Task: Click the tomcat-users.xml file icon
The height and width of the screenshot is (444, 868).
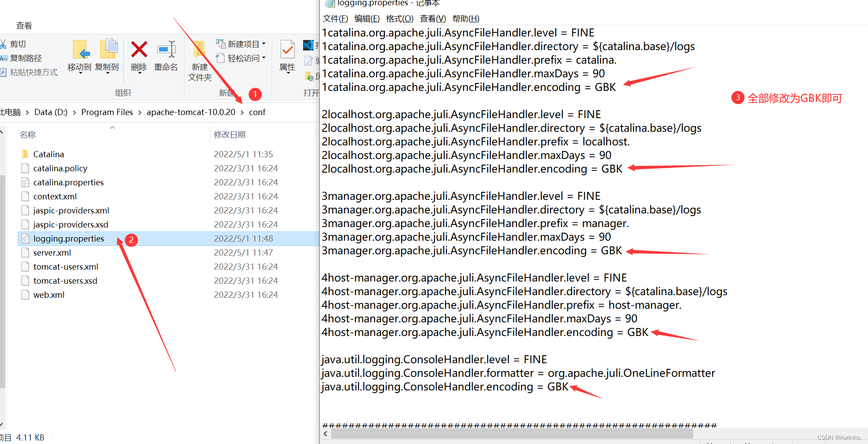Action: pyautogui.click(x=25, y=267)
